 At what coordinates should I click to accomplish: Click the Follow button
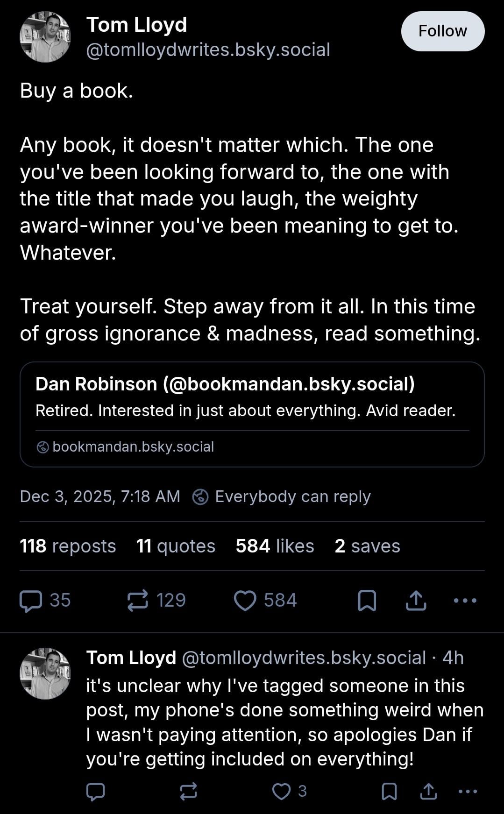(x=442, y=31)
